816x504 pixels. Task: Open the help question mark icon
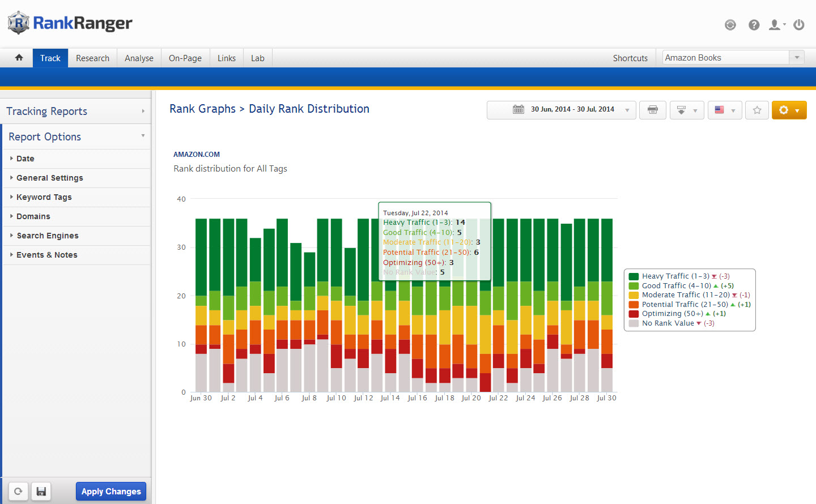pyautogui.click(x=754, y=25)
